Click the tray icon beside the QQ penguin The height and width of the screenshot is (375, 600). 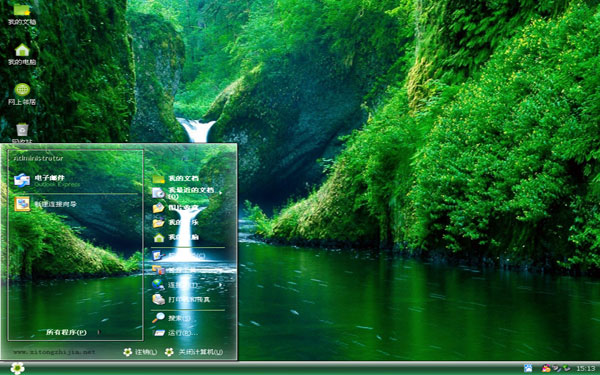pyautogui.click(x=557, y=368)
